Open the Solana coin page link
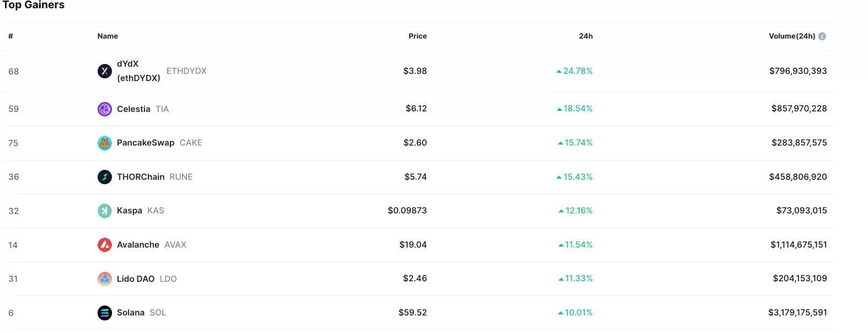Screen dimensions: 868x332 (x=131, y=313)
